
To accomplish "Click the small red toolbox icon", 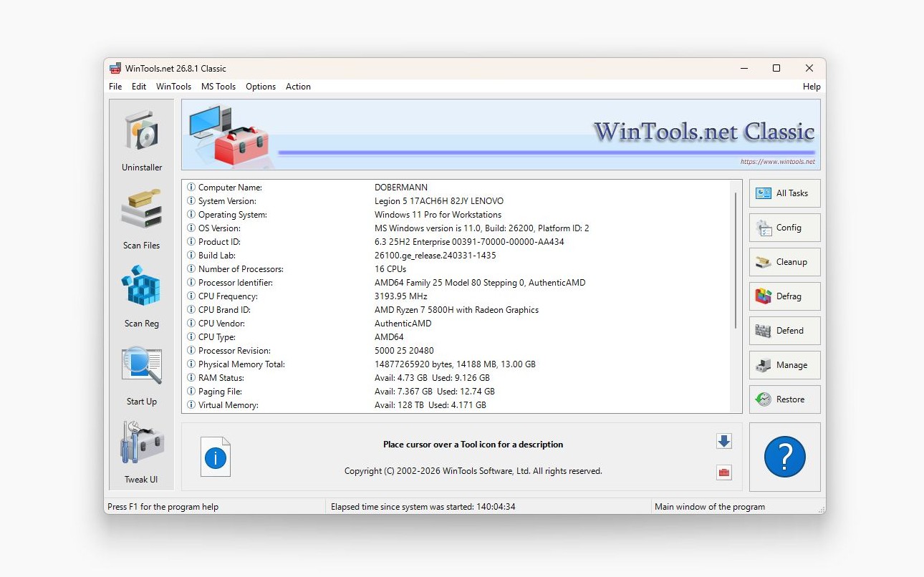I will 724,472.
